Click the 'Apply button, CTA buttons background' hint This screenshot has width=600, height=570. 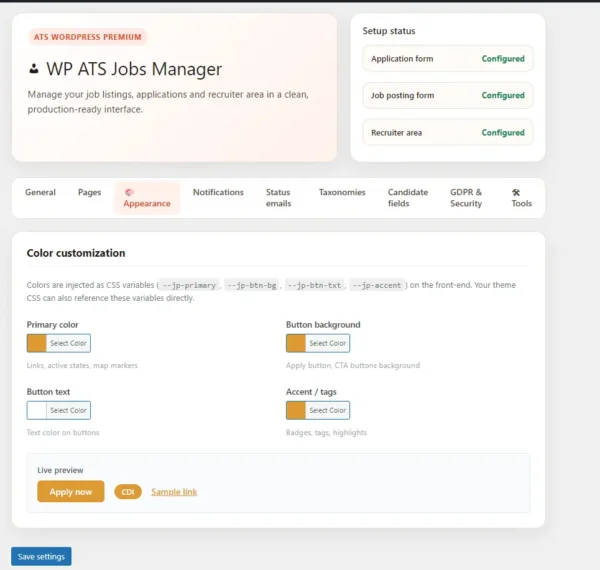[353, 365]
